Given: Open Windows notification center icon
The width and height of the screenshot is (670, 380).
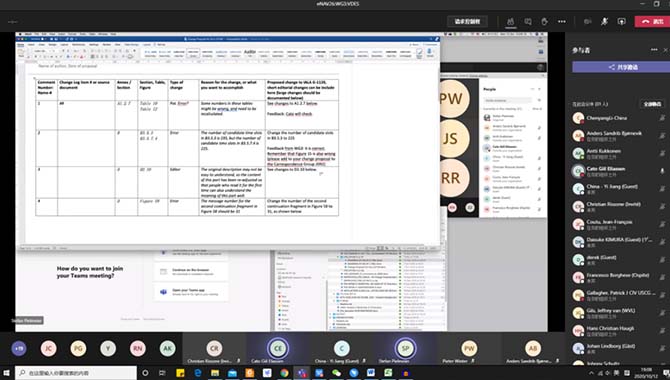Looking at the screenshot, I should [665, 373].
